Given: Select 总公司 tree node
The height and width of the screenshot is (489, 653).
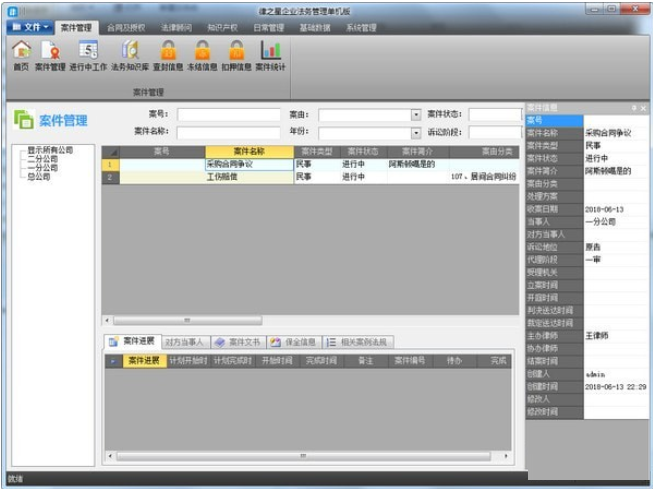Looking at the screenshot, I should (x=39, y=176).
